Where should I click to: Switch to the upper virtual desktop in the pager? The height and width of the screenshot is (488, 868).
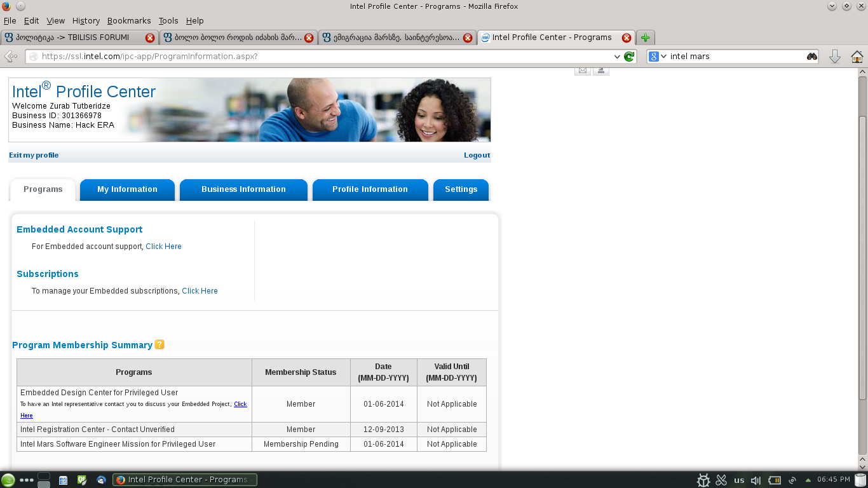pos(44,476)
